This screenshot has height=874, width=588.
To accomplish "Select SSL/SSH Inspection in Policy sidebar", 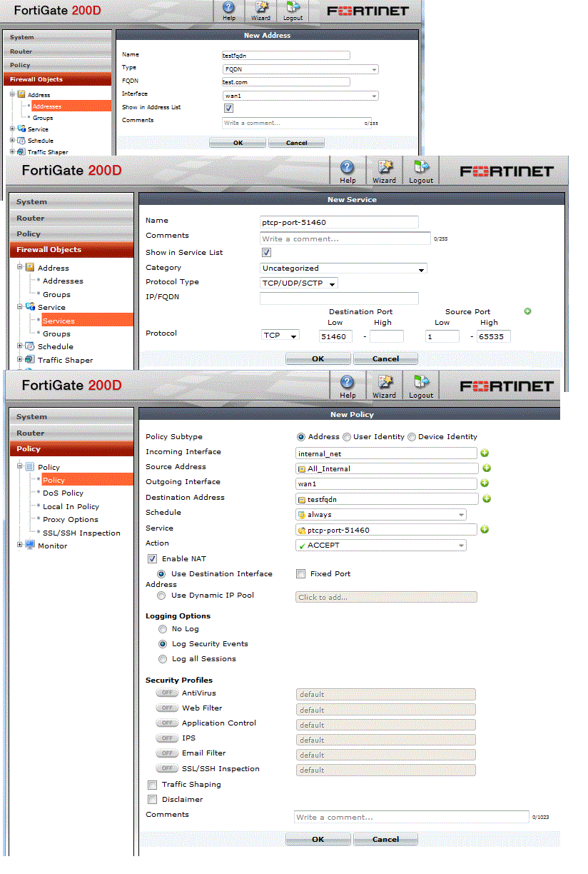I will pyautogui.click(x=81, y=533).
